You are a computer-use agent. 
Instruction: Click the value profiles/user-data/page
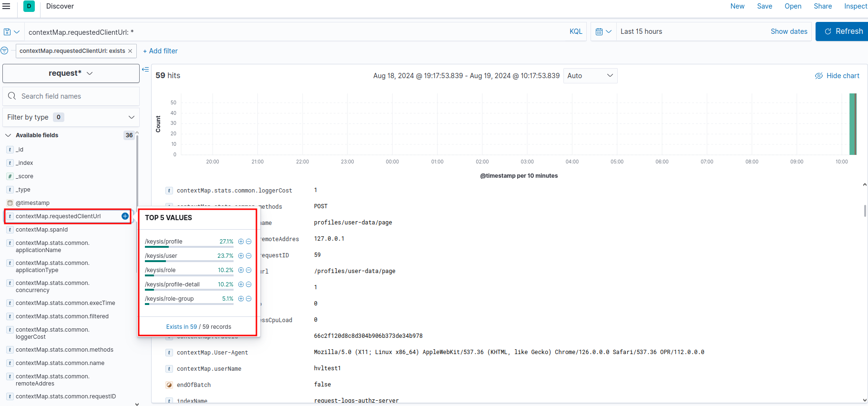[x=353, y=223]
